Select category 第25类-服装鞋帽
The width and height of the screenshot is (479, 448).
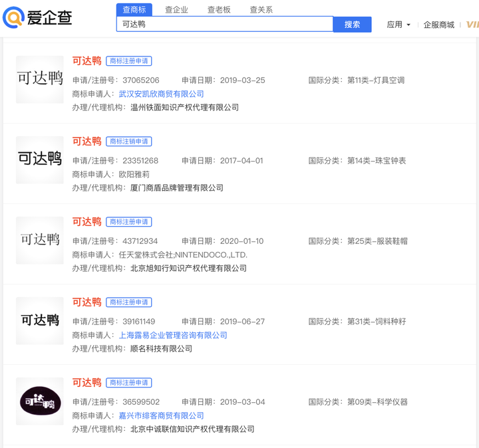[377, 241]
